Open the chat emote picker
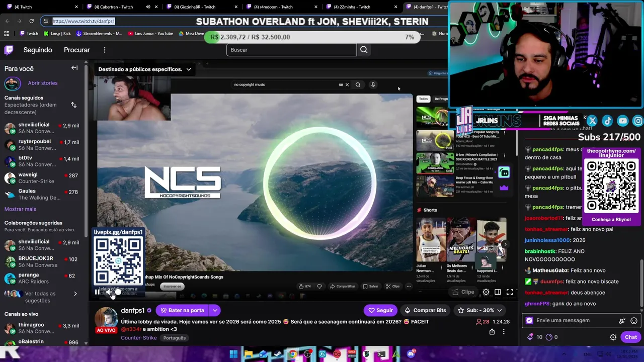The image size is (644, 362). 634,321
